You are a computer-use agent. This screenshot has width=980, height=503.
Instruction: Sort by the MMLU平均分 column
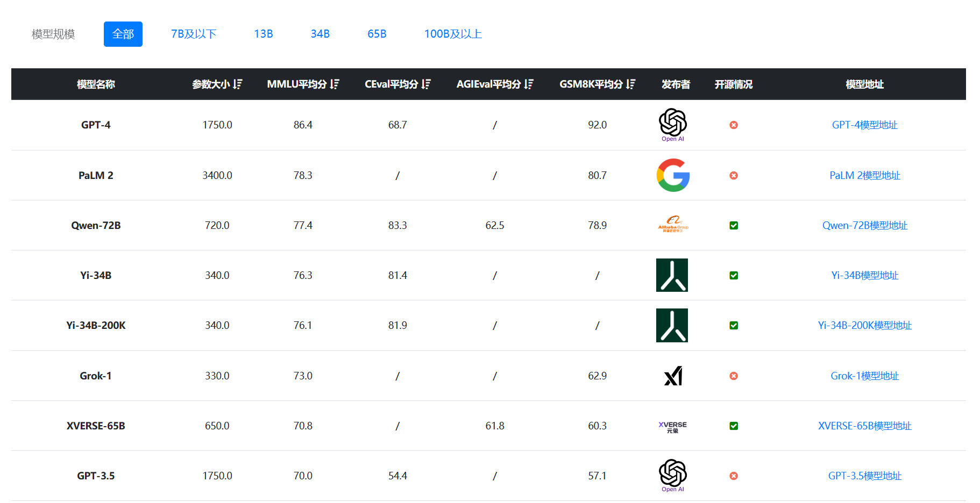[335, 84]
